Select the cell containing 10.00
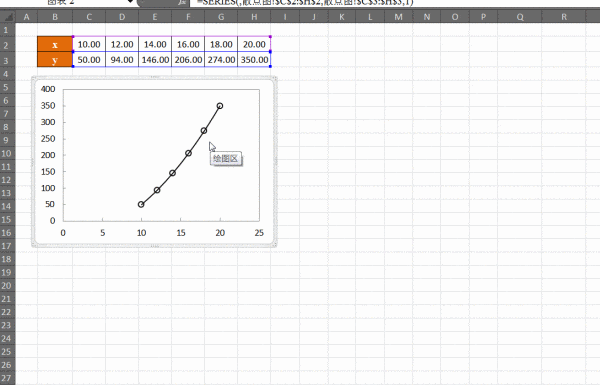600x385 pixels. click(x=89, y=44)
